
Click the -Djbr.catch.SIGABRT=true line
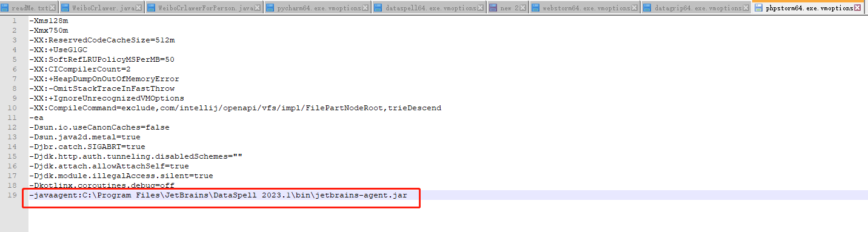tap(87, 147)
